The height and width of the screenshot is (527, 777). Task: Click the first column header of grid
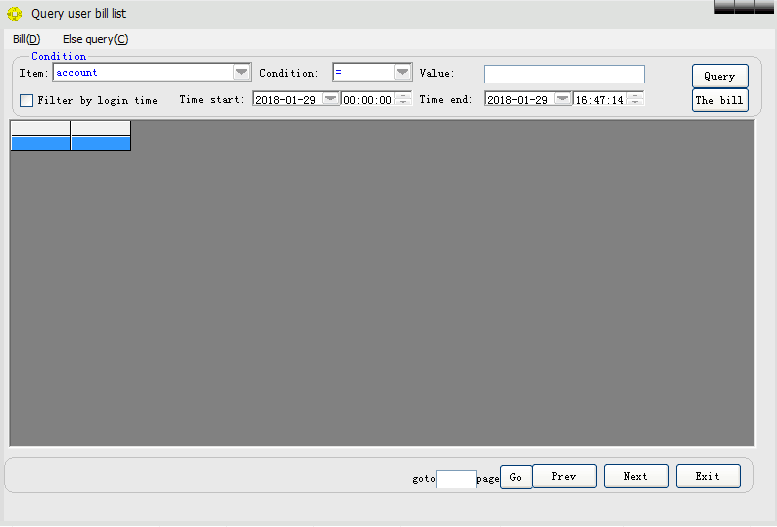[41, 128]
